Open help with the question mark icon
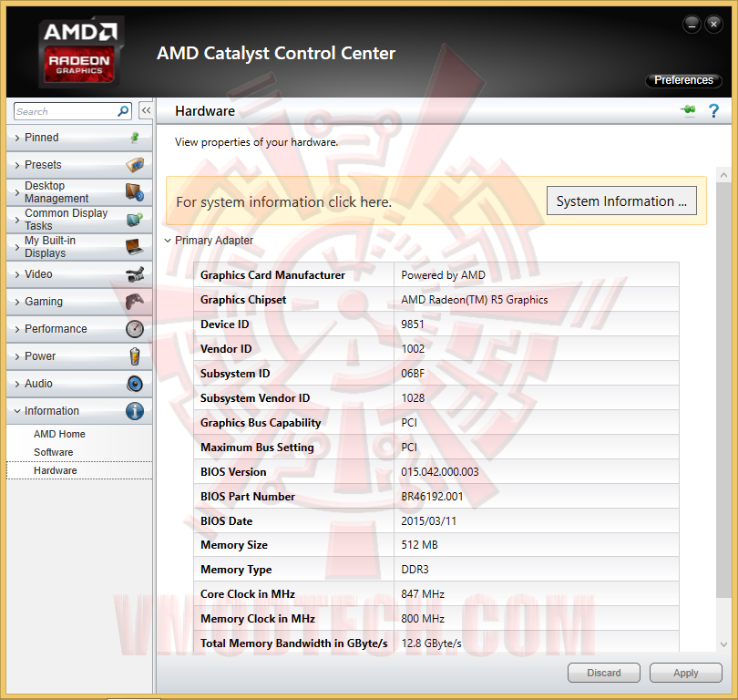The height and width of the screenshot is (700, 738). [x=713, y=110]
